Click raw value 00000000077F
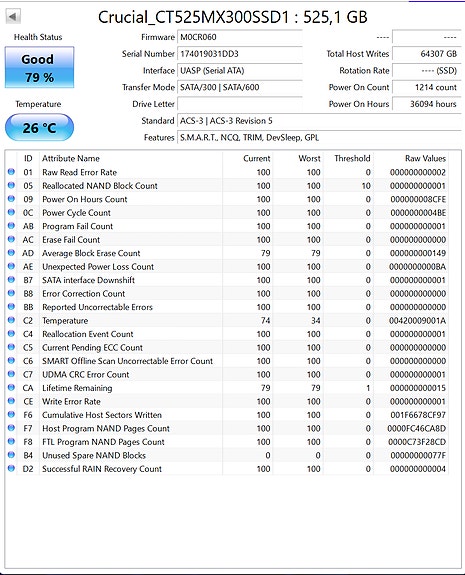Image resolution: width=465 pixels, height=575 pixels. [418, 455]
